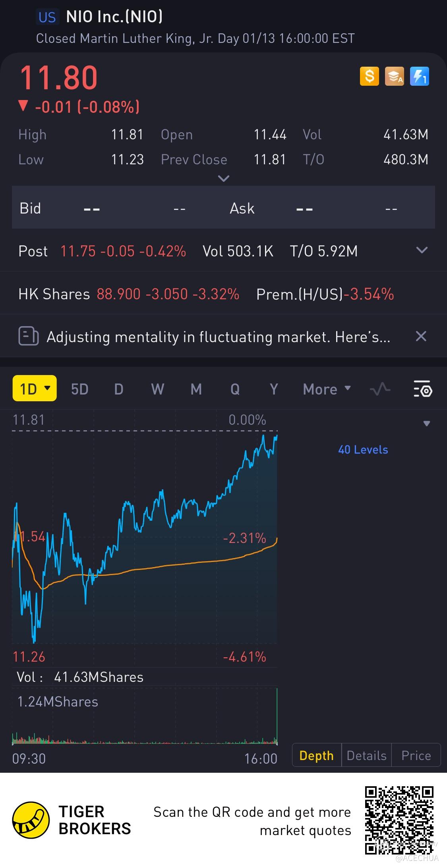This screenshot has height=868, width=447.
Task: Tap the Tiger Brokers logo
Action: pos(72,820)
